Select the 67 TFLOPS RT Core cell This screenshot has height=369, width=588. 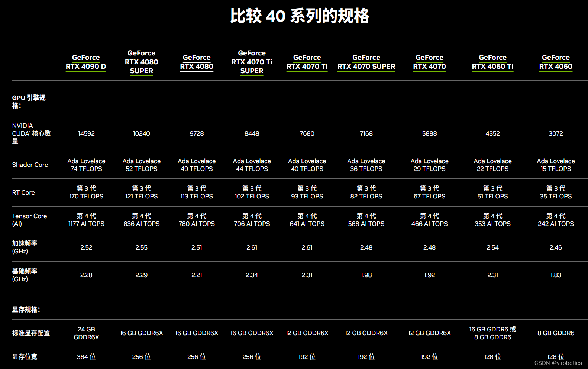(430, 192)
